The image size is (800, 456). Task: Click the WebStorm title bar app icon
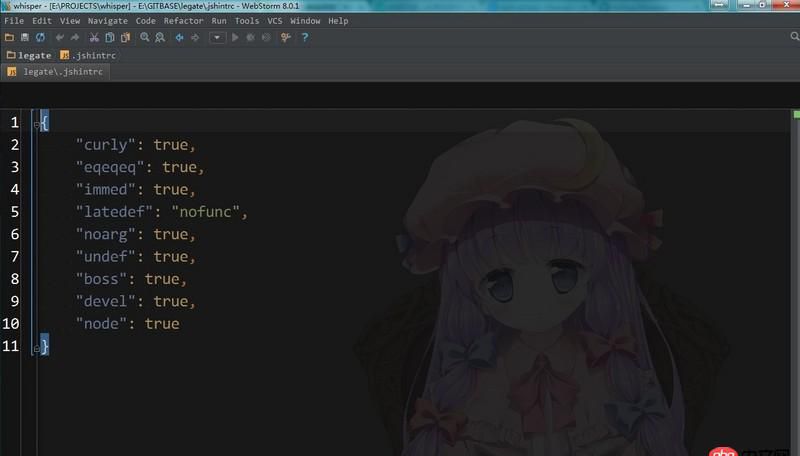click(6, 6)
